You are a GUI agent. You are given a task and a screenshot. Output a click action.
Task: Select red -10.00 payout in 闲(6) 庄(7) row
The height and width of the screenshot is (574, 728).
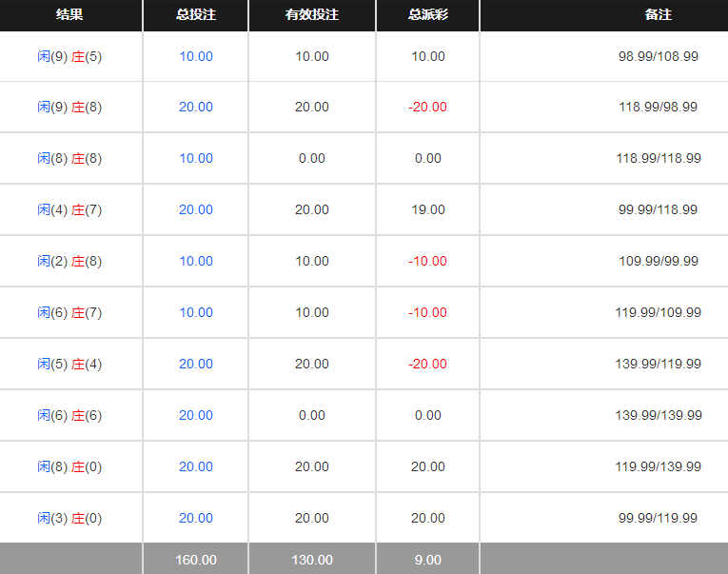coord(427,312)
